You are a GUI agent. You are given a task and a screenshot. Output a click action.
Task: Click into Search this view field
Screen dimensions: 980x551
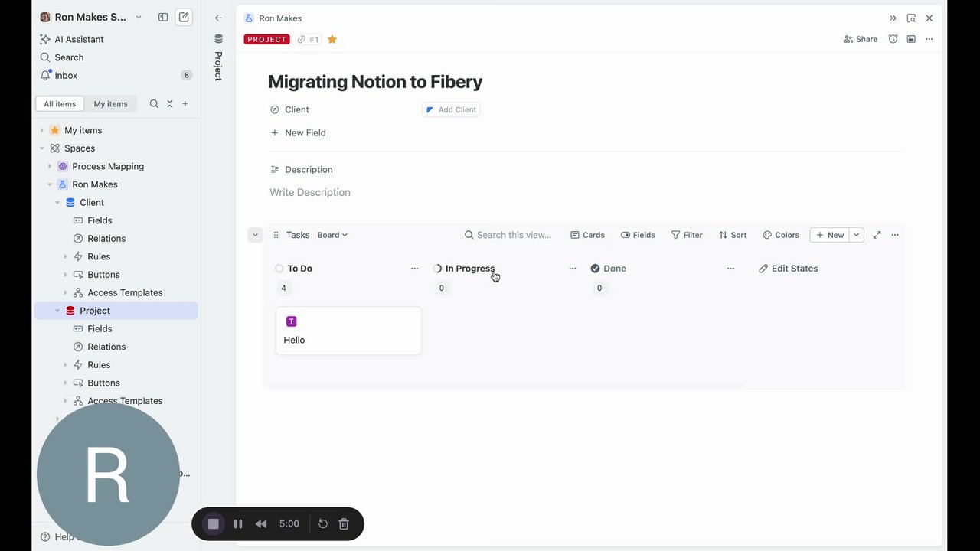(508, 235)
